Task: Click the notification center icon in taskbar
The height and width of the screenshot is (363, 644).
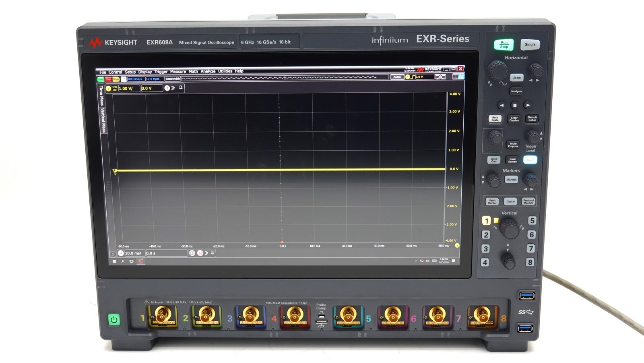Action: 454,261
